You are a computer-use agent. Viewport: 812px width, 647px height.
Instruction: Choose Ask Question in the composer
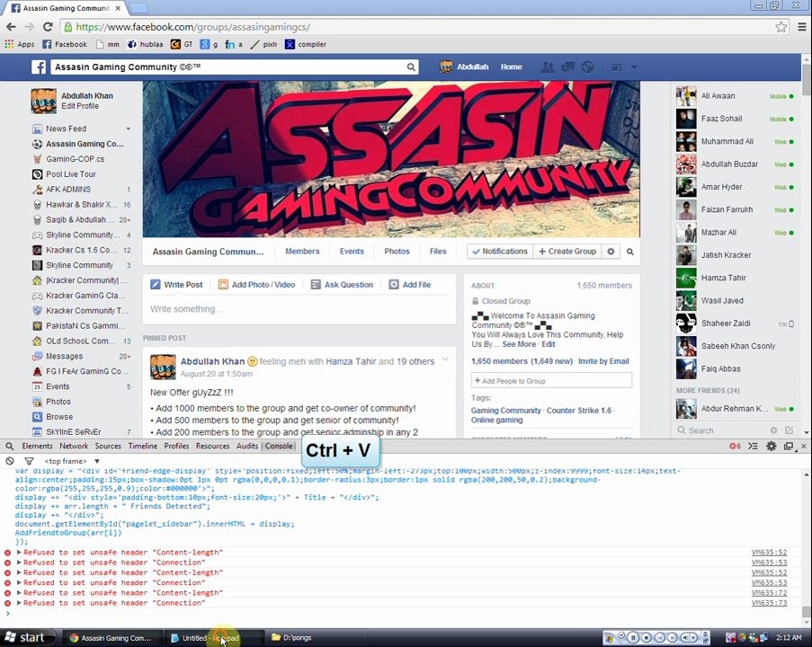tap(342, 285)
